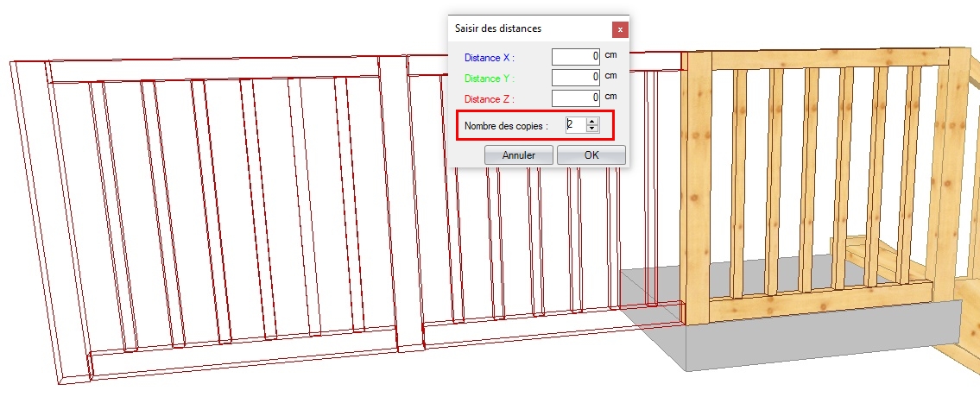This screenshot has height=403, width=980.
Task: Click the 'Distance X :' label
Action: [x=490, y=58]
